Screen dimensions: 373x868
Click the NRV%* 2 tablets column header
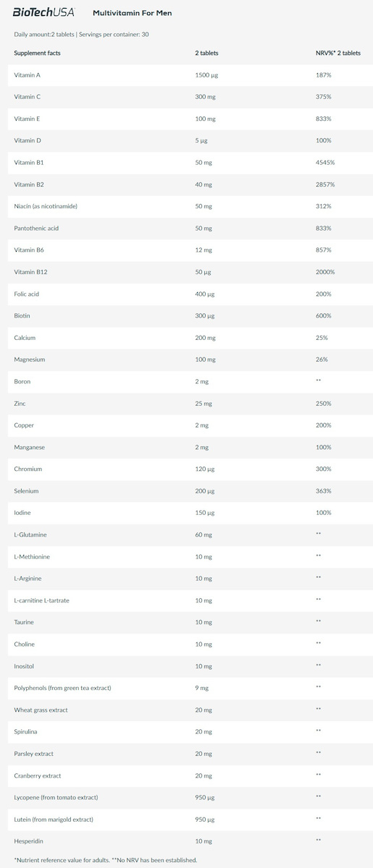click(x=338, y=53)
